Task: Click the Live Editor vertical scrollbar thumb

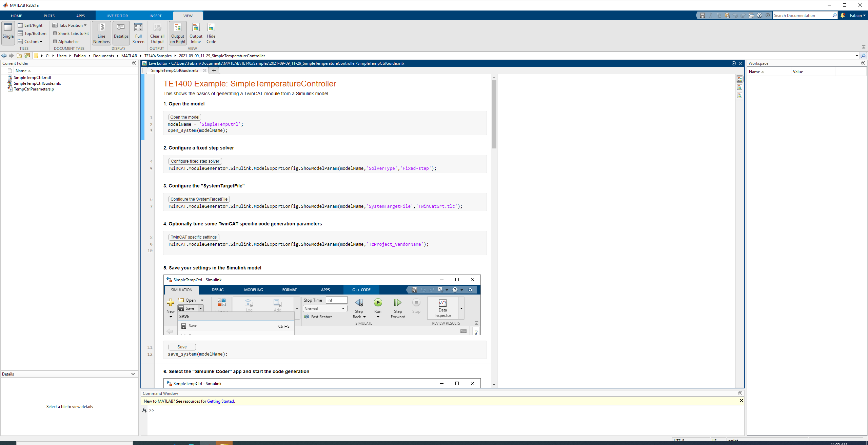Action: click(494, 114)
